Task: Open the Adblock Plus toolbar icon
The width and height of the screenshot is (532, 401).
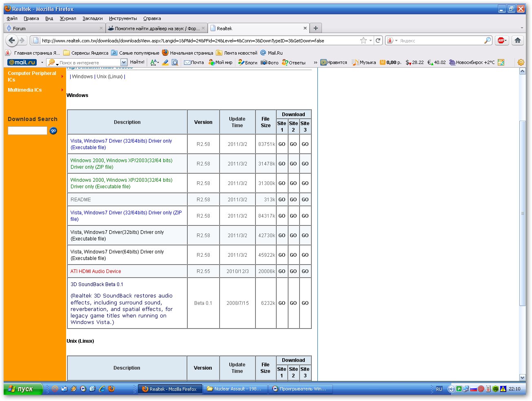Action: 501,40
